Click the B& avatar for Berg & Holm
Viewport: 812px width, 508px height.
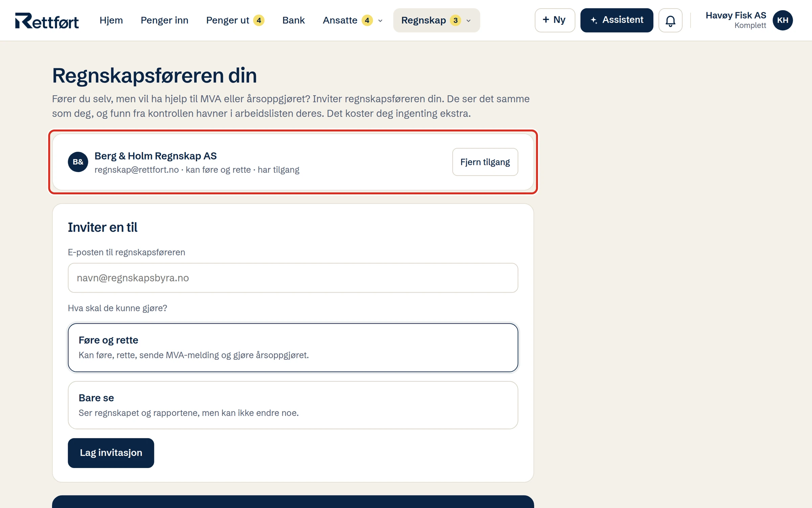click(x=78, y=162)
